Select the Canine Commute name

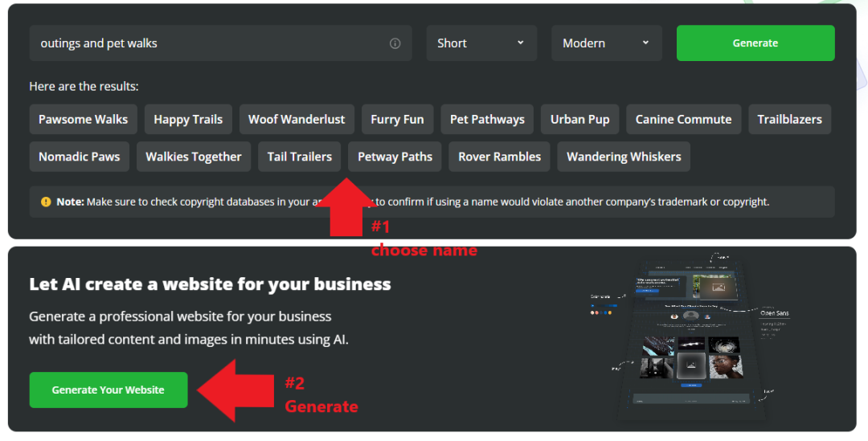[683, 119]
